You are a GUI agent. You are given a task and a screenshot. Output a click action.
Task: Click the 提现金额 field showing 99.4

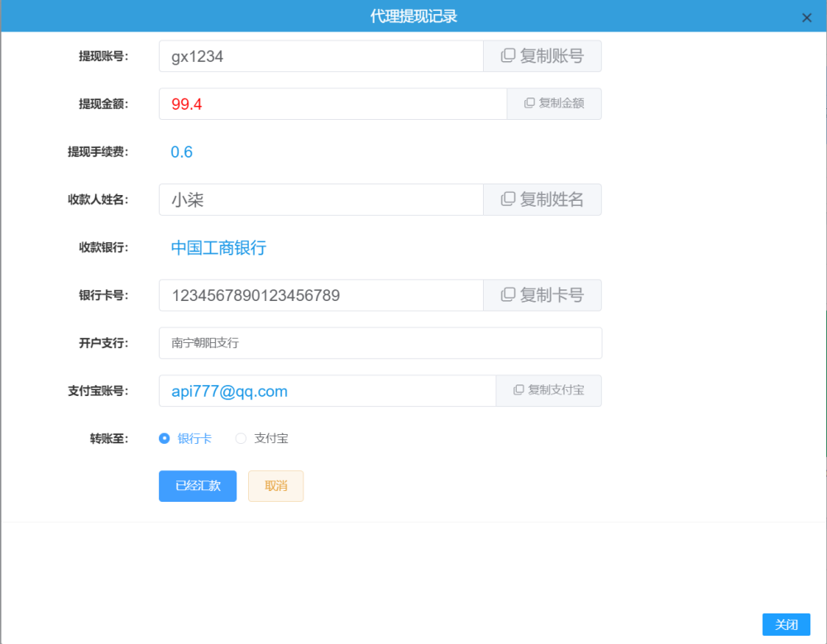(x=332, y=104)
